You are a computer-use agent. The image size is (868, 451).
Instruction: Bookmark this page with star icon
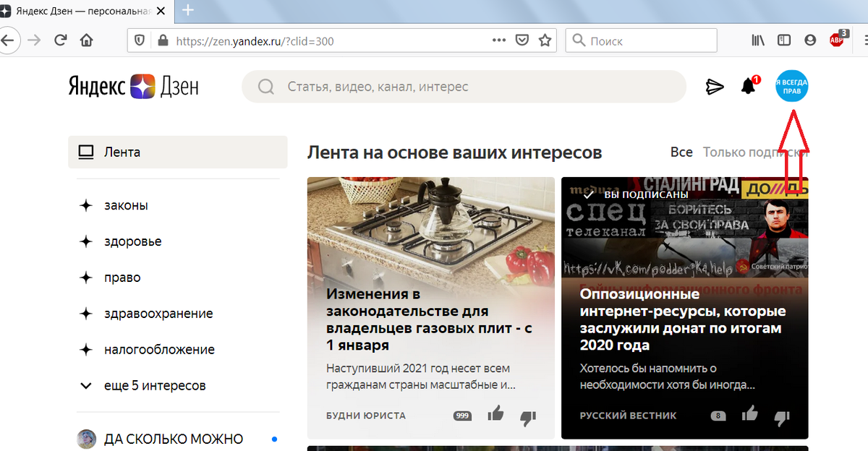pyautogui.click(x=545, y=40)
